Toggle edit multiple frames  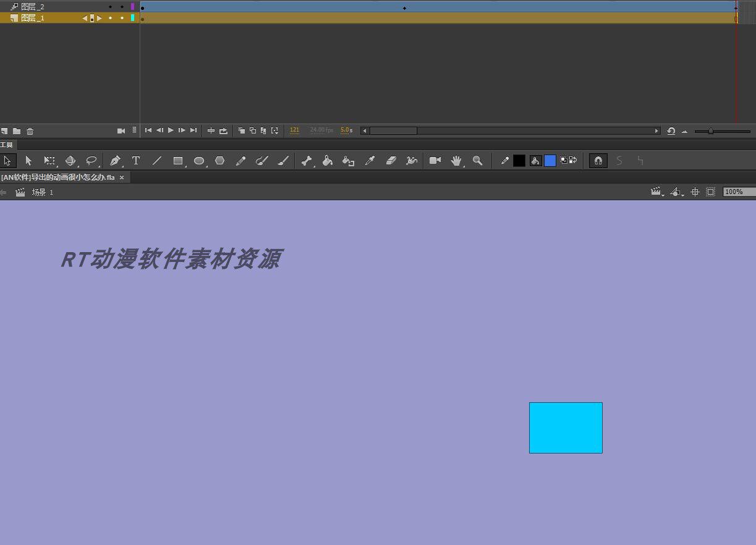(264, 130)
